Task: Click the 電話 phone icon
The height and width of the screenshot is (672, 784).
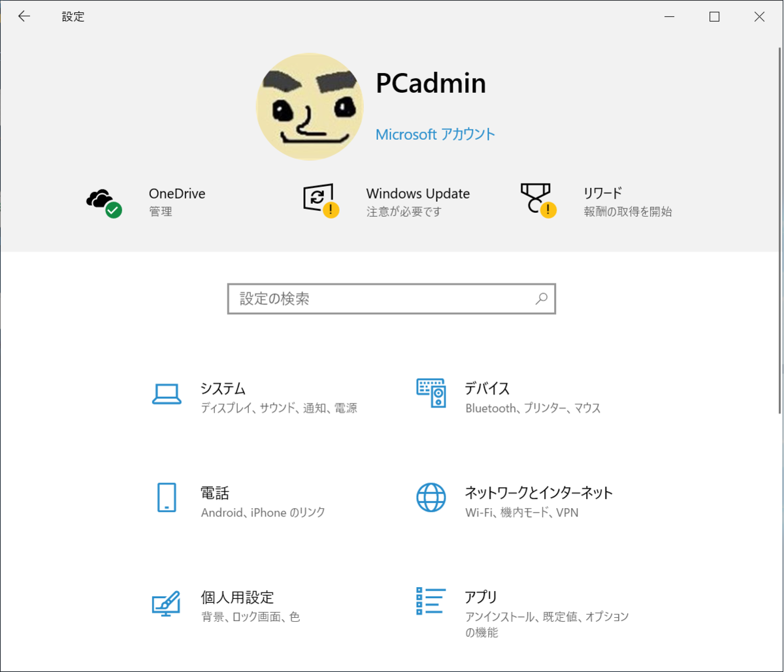Action: coord(167,498)
